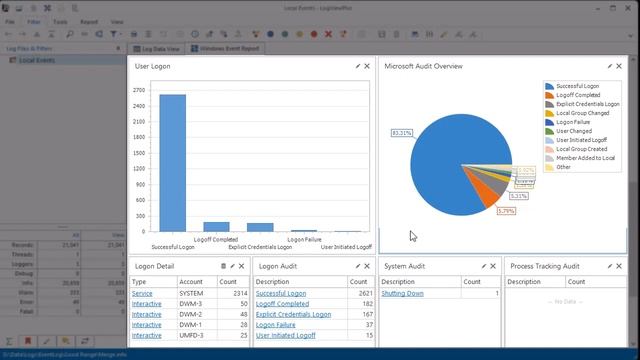Image resolution: width=640 pixels, height=360 pixels.
Task: Close the Logon Audit panel
Action: tap(367, 266)
